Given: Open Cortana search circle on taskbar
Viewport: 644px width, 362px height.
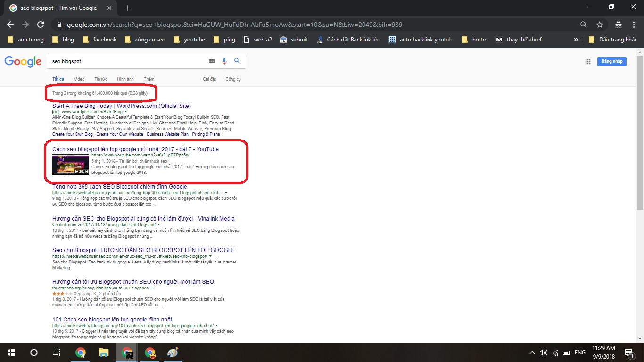Looking at the screenshot, I should tap(34, 353).
